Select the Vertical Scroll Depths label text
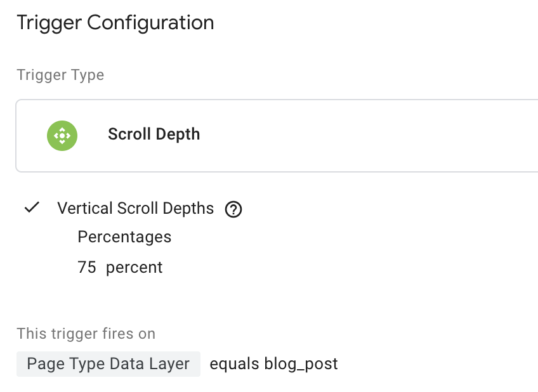Image resolution: width=538 pixels, height=392 pixels. 135,208
